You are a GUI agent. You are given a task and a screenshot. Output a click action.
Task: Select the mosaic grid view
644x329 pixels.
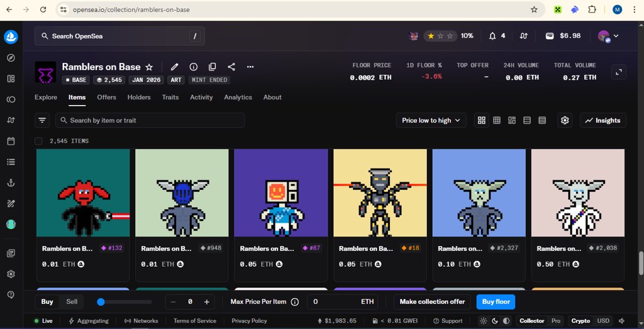click(512, 120)
